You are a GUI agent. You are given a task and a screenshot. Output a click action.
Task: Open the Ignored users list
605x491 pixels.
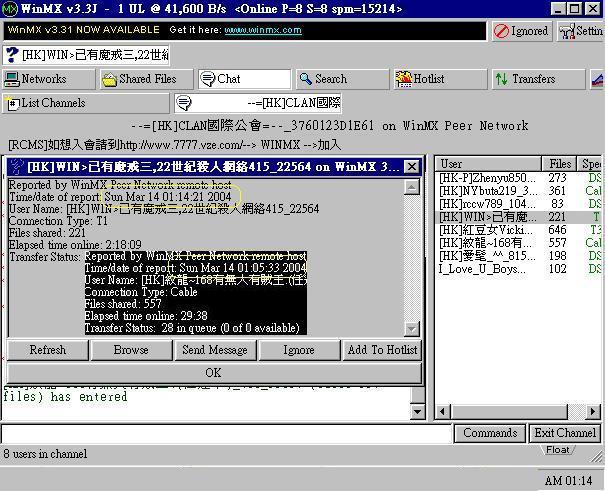[522, 31]
